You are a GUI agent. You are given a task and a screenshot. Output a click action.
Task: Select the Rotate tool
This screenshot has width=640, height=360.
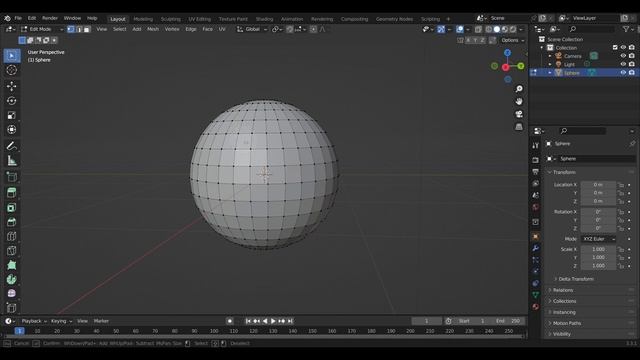point(12,101)
